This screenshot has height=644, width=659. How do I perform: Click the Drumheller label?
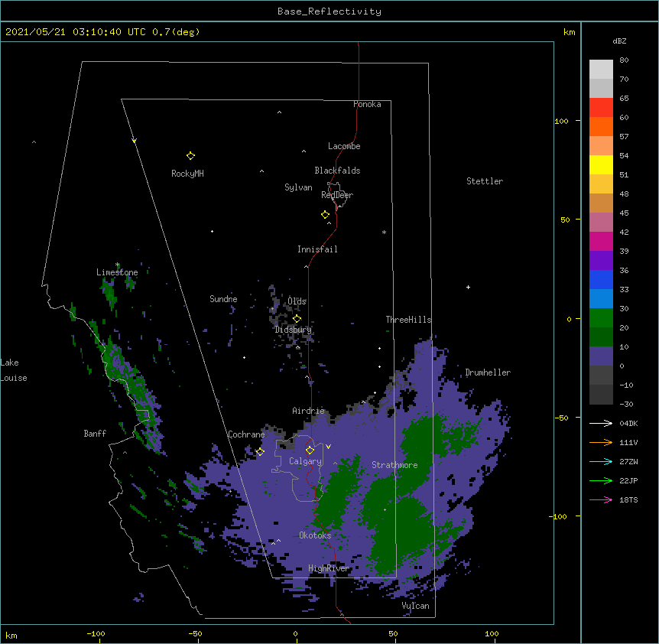pyautogui.click(x=488, y=372)
